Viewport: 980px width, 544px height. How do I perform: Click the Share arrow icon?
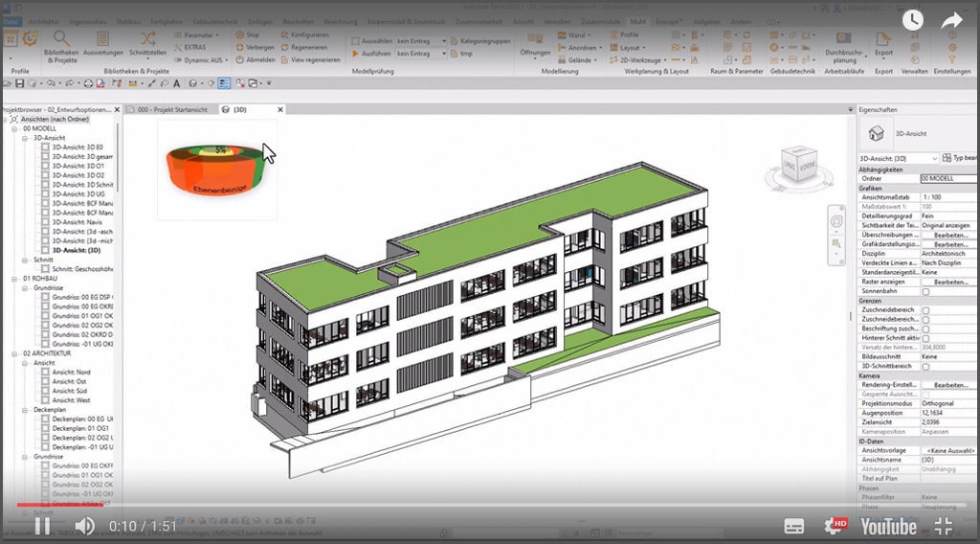click(x=951, y=19)
